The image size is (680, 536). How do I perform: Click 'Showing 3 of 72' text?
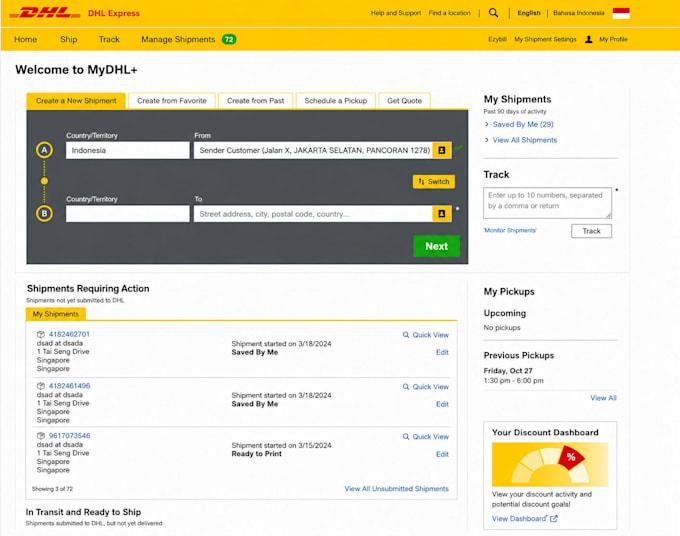[x=52, y=489]
